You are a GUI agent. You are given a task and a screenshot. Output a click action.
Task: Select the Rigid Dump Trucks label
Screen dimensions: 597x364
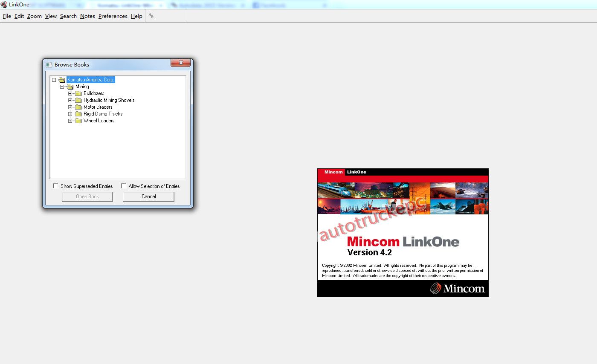[x=103, y=114]
